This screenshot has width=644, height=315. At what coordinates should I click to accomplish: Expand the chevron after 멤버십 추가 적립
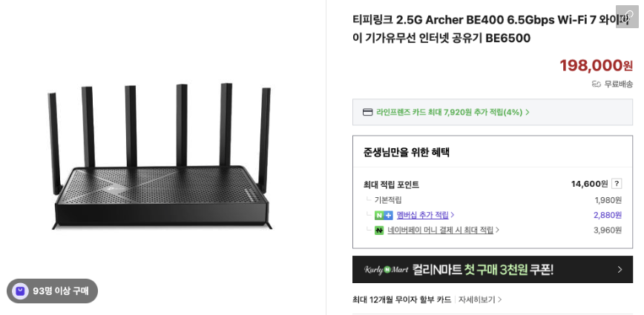point(453,215)
